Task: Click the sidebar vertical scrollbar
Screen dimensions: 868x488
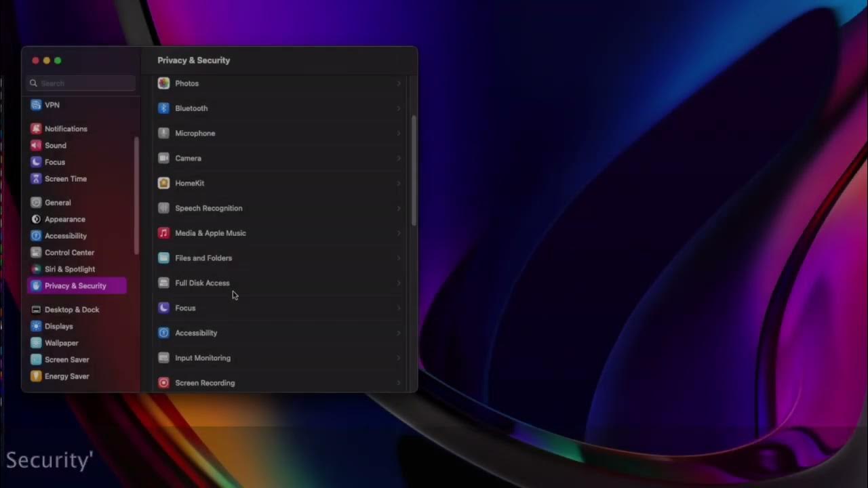Action: 136,197
